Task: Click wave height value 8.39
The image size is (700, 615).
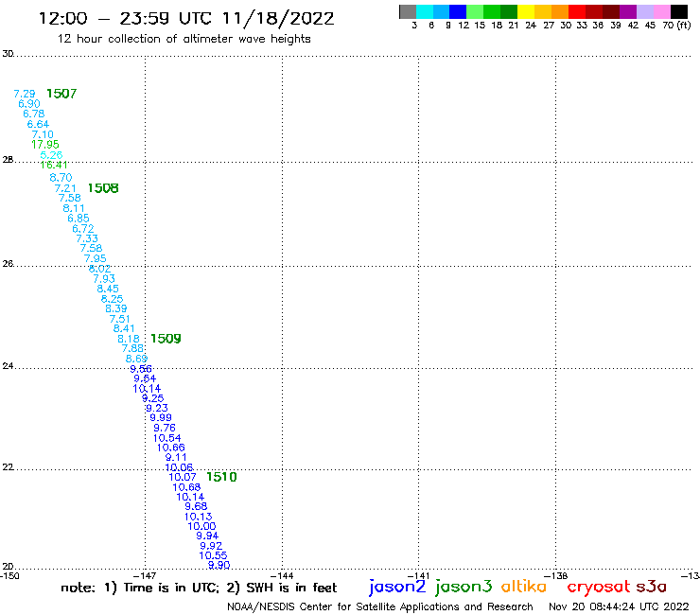Action: (116, 308)
